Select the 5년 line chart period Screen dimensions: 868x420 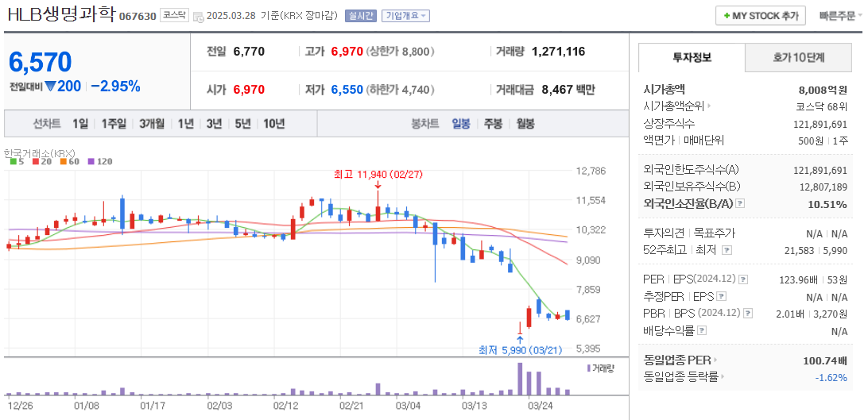[242, 124]
